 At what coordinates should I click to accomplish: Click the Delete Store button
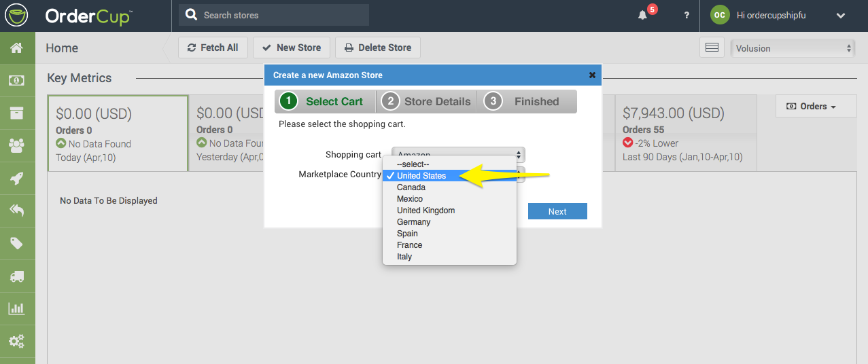378,48
